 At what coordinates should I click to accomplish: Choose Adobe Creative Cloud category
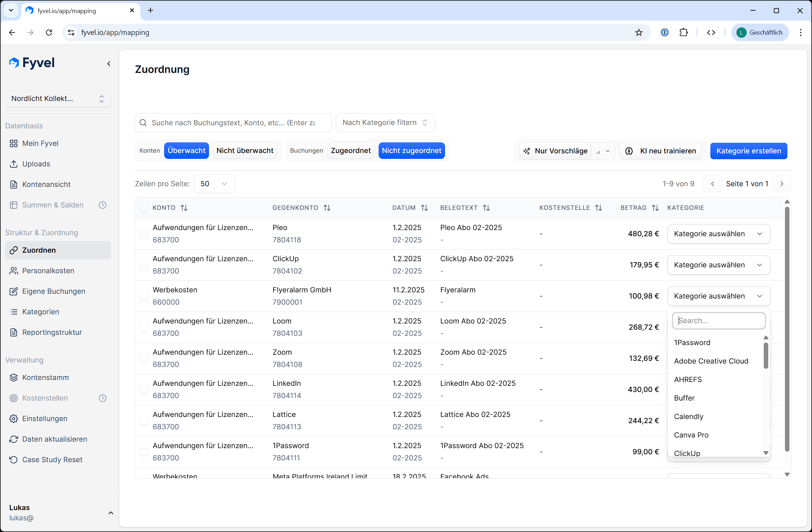(x=711, y=361)
